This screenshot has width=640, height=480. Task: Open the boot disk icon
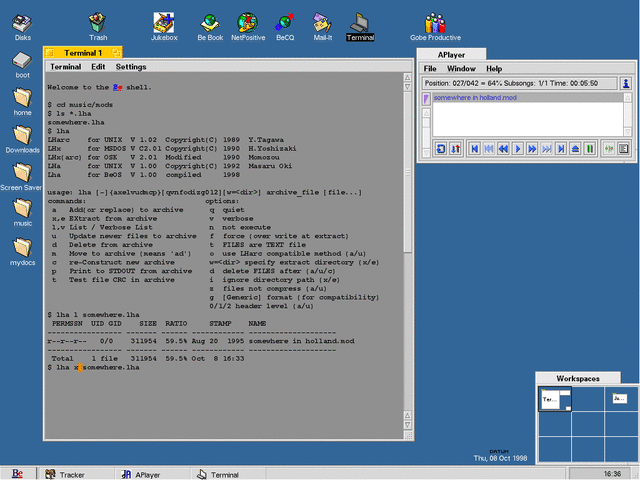click(22, 65)
